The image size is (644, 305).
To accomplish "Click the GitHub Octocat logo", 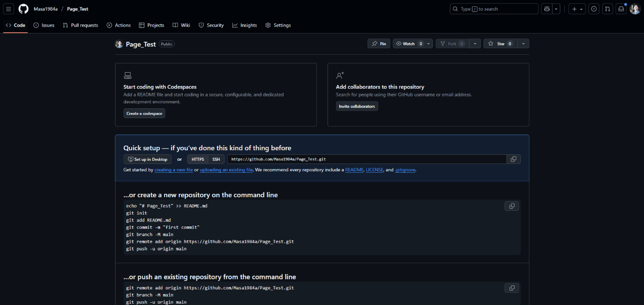I will [x=23, y=9].
